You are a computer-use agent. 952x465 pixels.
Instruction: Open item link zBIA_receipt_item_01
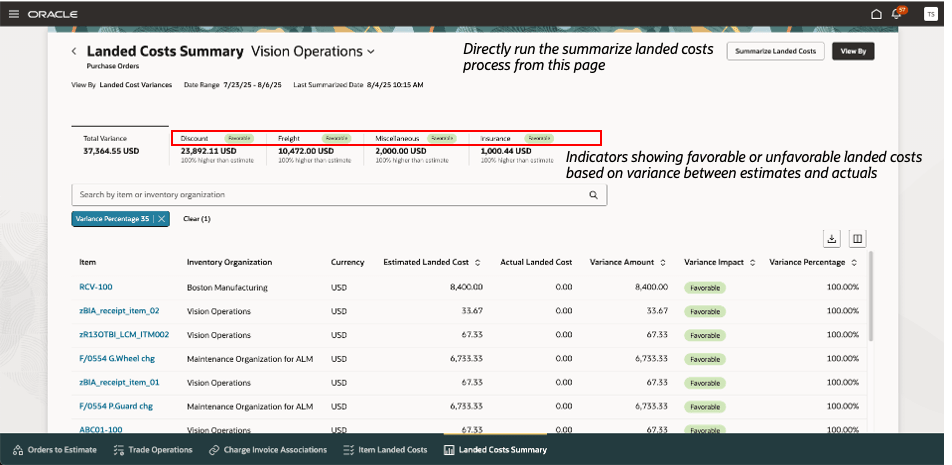coord(120,382)
